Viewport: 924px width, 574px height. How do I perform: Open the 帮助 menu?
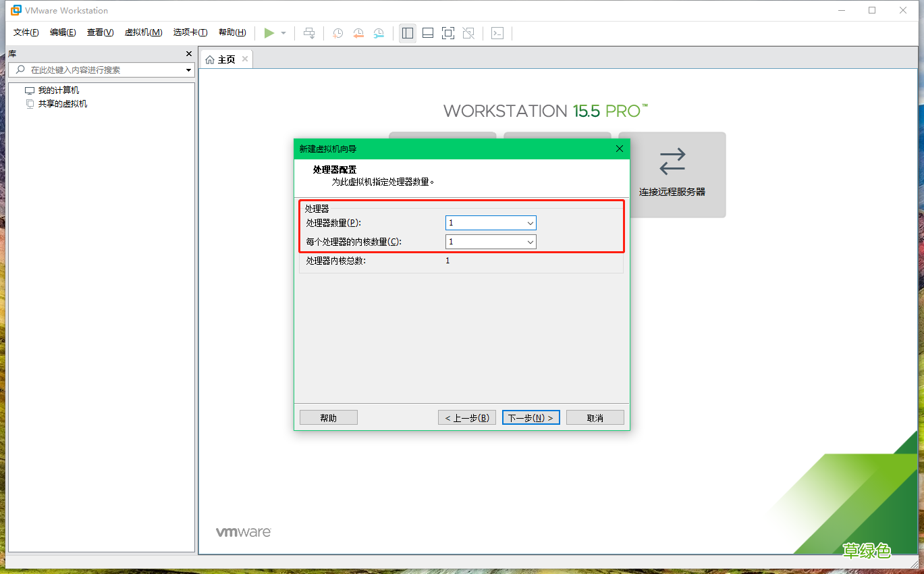(x=232, y=32)
